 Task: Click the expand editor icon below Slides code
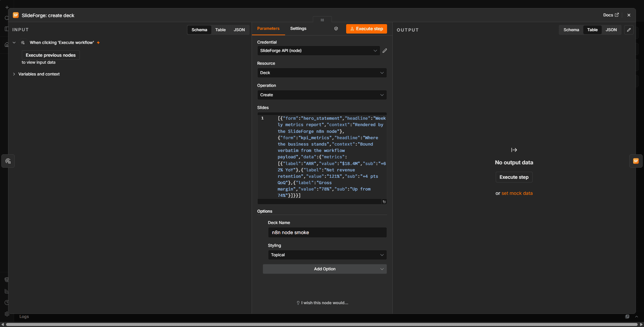384,202
